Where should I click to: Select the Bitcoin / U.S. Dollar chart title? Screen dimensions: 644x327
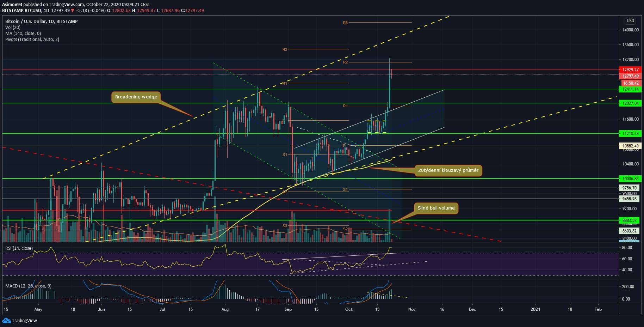click(x=41, y=21)
